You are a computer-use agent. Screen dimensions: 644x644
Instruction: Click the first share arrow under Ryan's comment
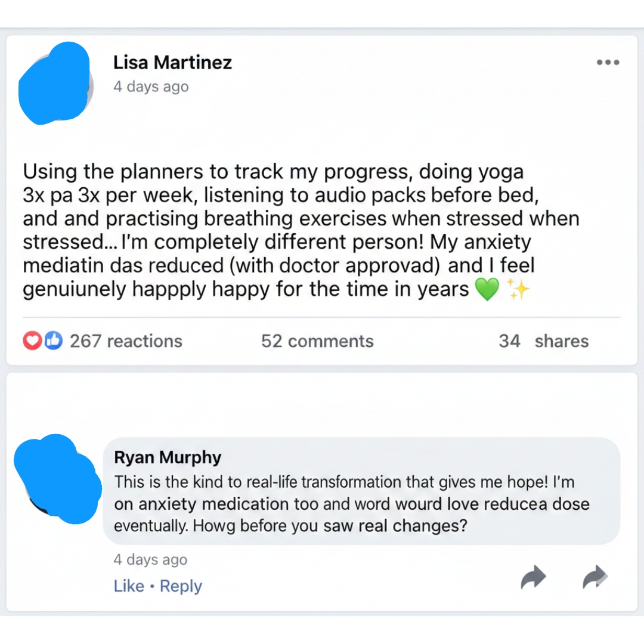click(x=534, y=577)
